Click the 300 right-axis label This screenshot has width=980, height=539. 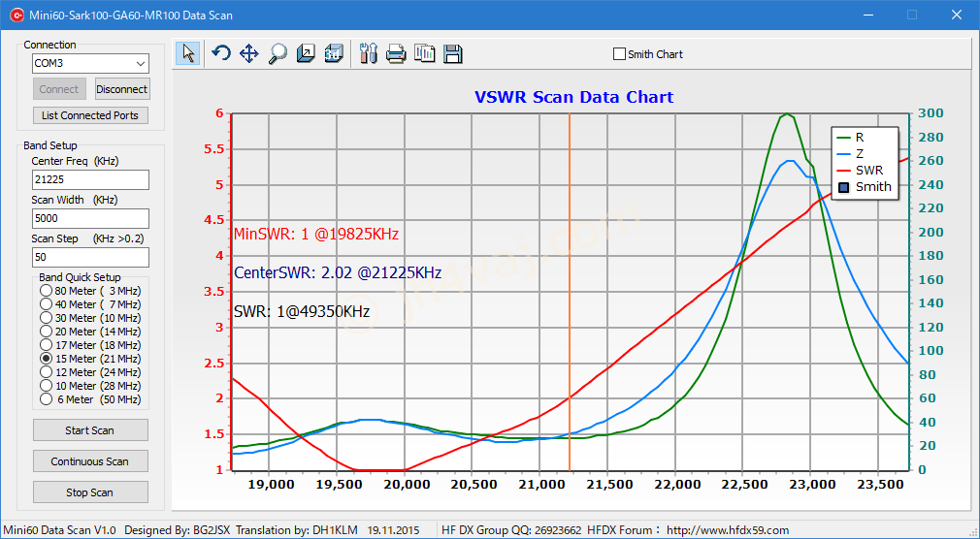pyautogui.click(x=931, y=113)
